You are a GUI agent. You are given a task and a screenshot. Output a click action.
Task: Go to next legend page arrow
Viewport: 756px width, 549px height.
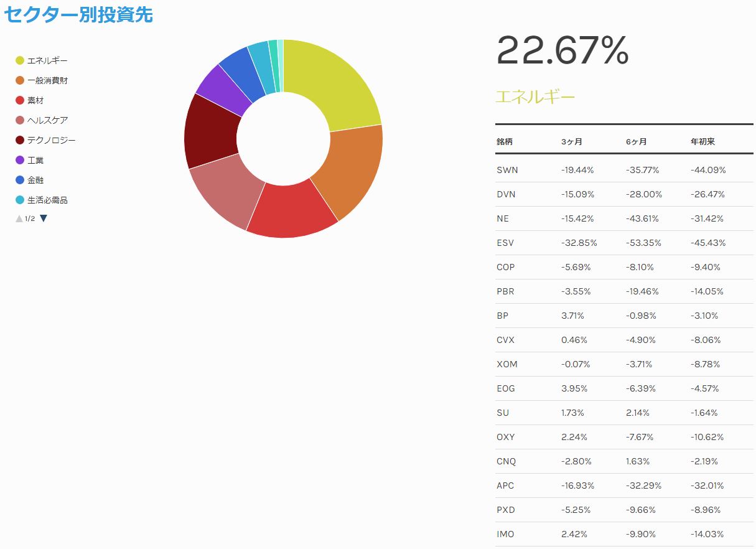44,218
